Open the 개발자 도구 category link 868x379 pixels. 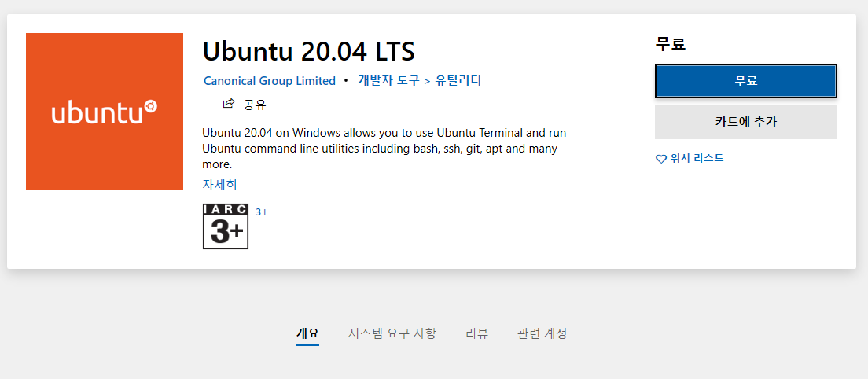389,81
